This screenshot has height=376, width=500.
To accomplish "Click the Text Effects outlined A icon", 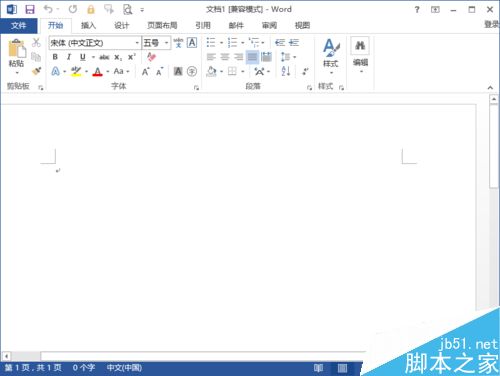I will point(56,71).
